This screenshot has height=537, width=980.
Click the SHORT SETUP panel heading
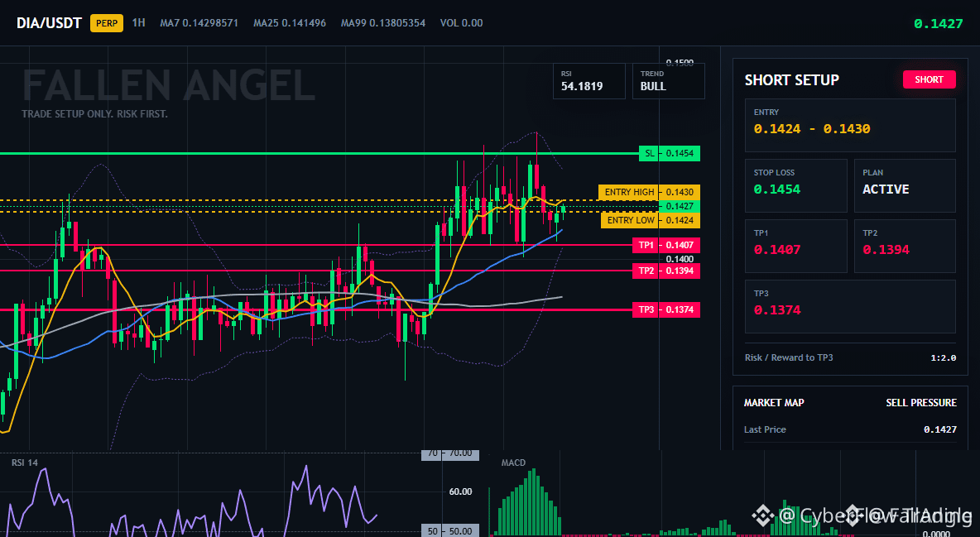(x=792, y=80)
